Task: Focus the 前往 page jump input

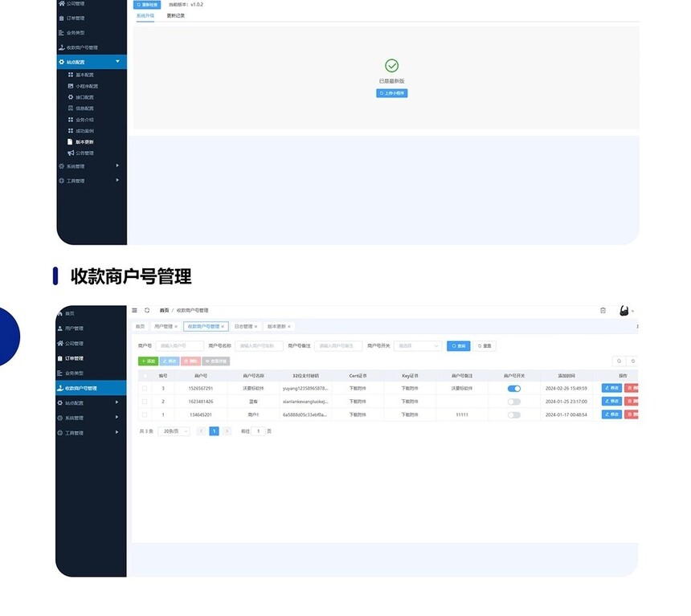Action: point(258,431)
